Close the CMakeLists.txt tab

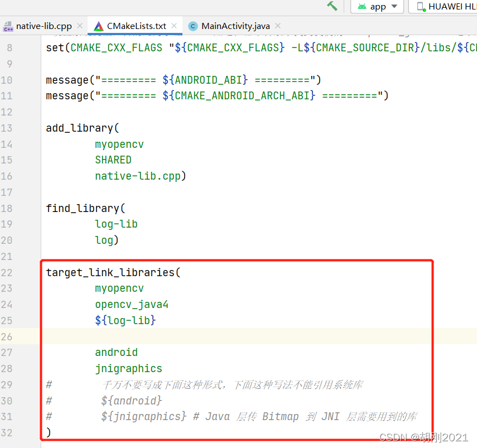[x=174, y=26]
